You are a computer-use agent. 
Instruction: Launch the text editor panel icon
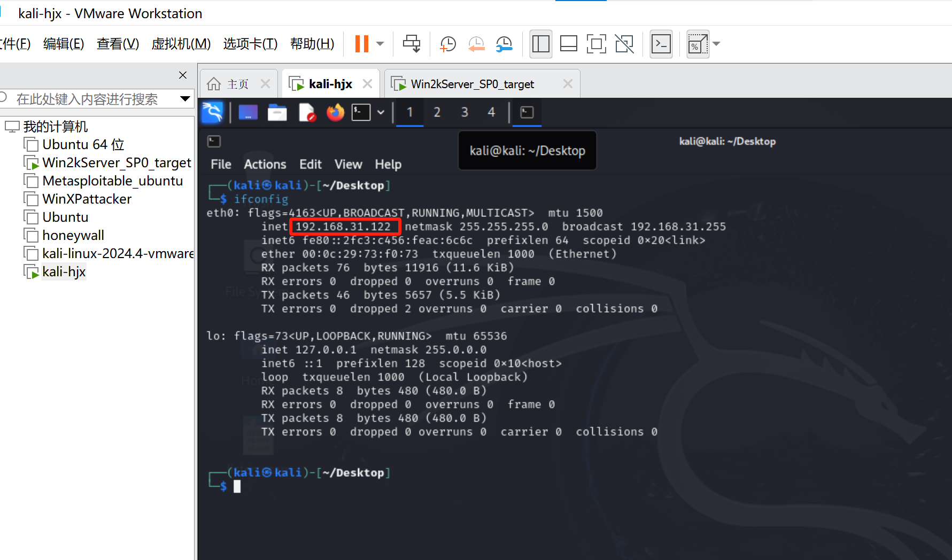[x=307, y=112]
